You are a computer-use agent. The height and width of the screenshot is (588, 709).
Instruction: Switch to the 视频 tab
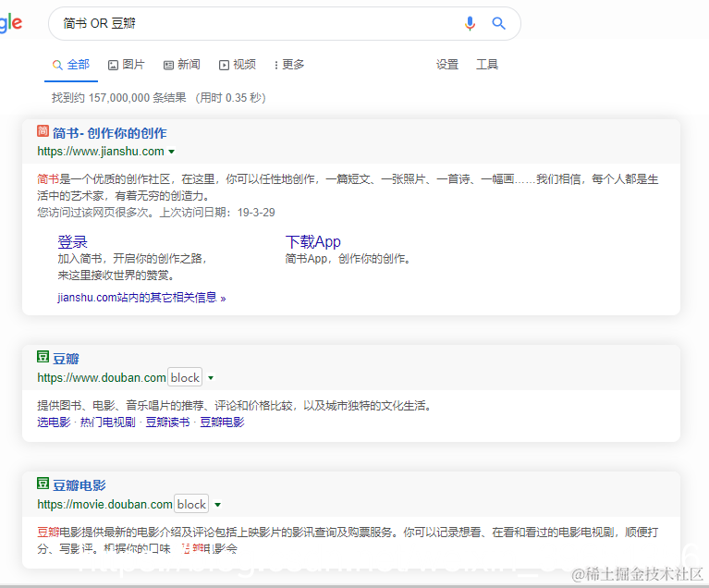point(238,65)
